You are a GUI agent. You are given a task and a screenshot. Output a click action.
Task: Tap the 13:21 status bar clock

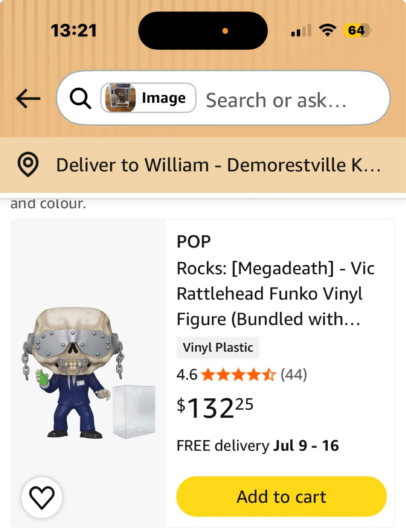[73, 31]
